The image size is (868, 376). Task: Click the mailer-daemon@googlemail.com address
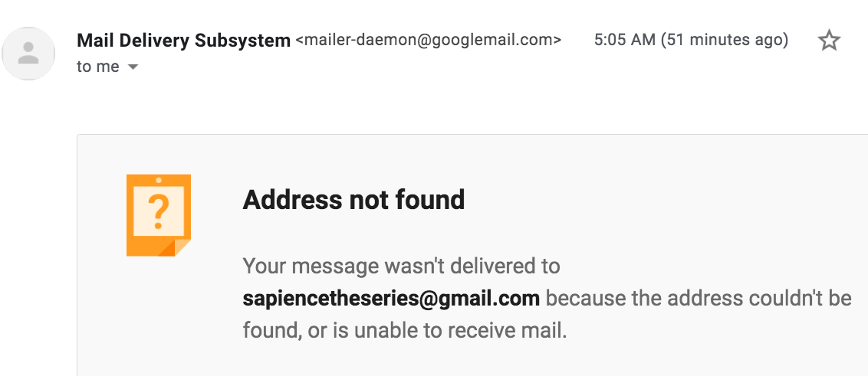point(429,41)
